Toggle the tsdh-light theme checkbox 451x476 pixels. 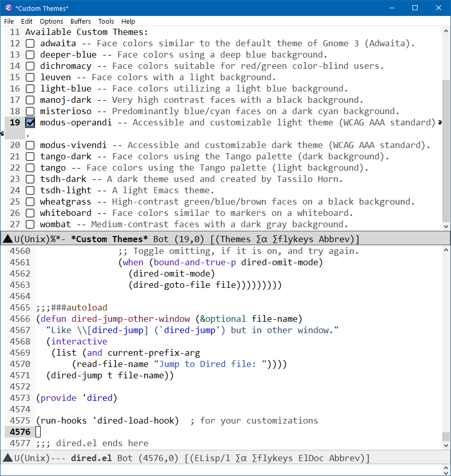coord(30,190)
